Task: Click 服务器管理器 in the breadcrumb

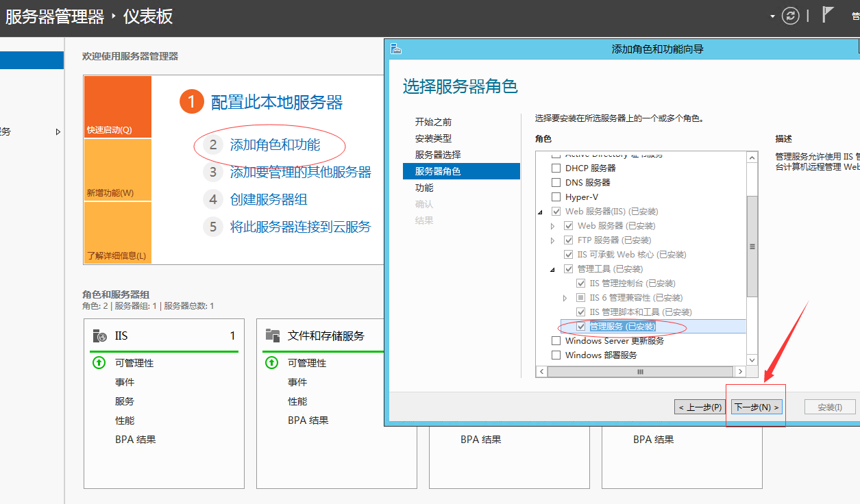Action: tap(55, 16)
